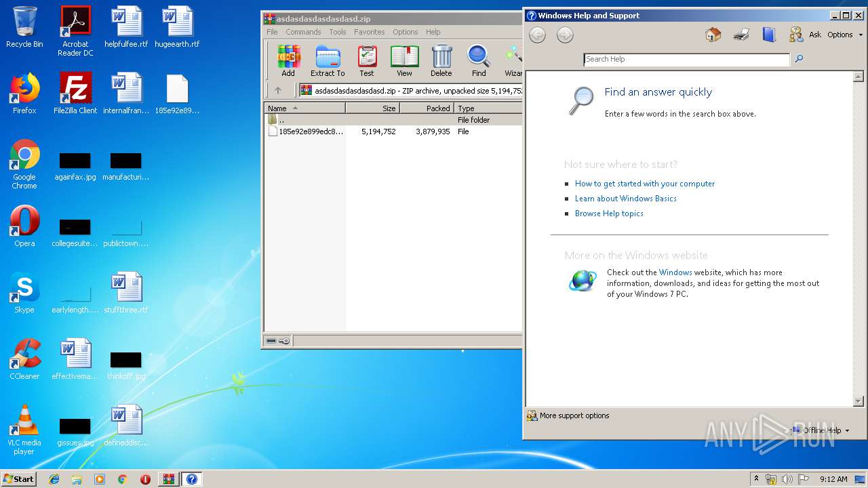Go back in Help and Support
This screenshot has height=488, width=868.
click(x=537, y=35)
